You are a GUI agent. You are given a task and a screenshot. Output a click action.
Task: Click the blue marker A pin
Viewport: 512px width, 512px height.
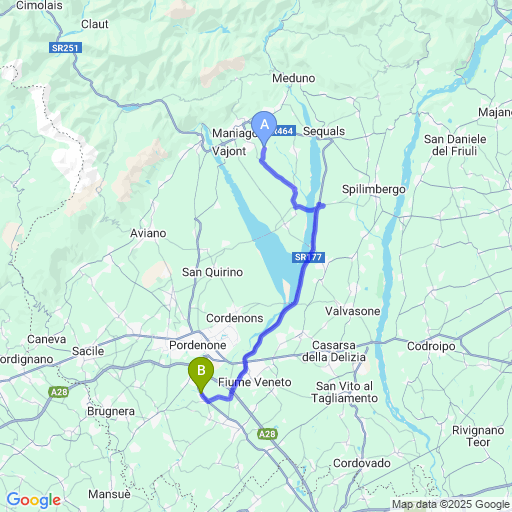(264, 129)
